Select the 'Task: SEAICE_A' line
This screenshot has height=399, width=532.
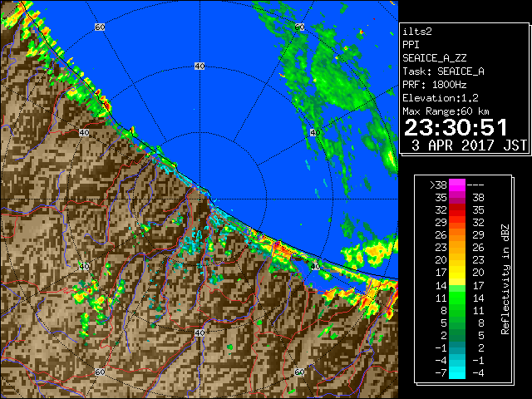pyautogui.click(x=443, y=71)
